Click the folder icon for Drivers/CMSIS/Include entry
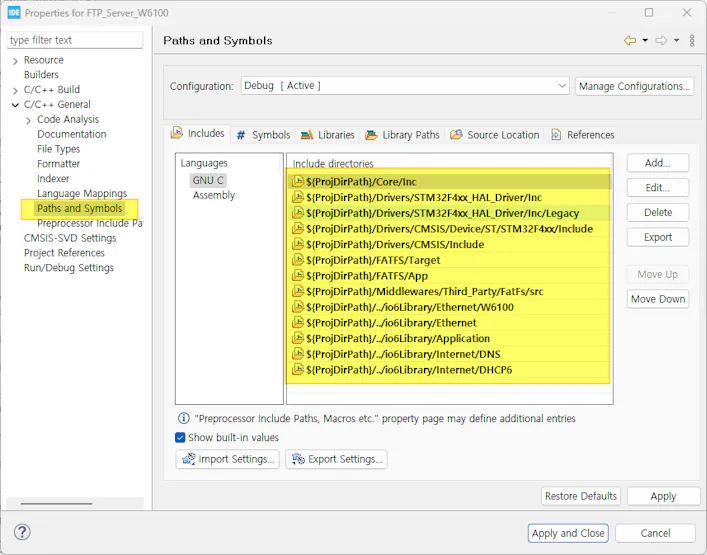The image size is (707, 555). (298, 244)
